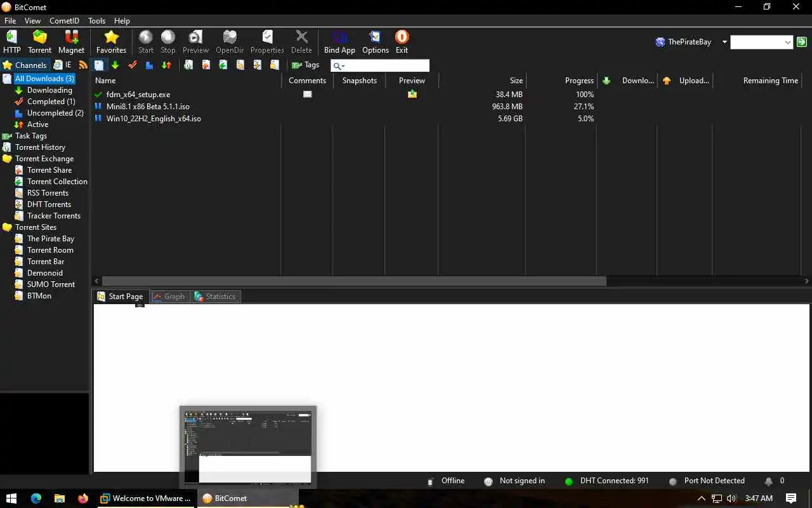Screen dimensions: 812x508
Task: Click the Preview toolbar button
Action: pos(195,42)
